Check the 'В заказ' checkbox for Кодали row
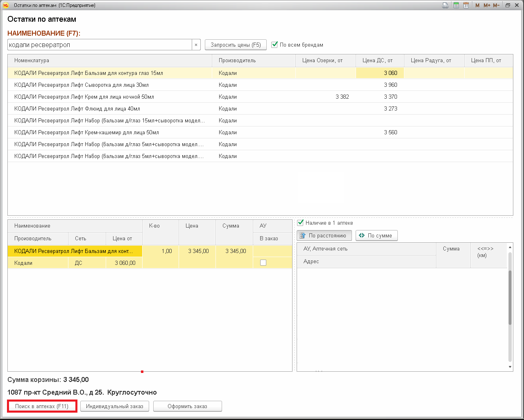 263,263
